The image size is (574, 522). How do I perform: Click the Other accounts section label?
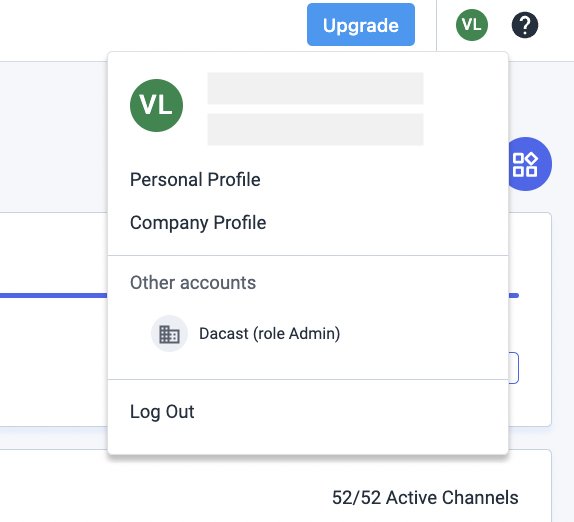[193, 283]
